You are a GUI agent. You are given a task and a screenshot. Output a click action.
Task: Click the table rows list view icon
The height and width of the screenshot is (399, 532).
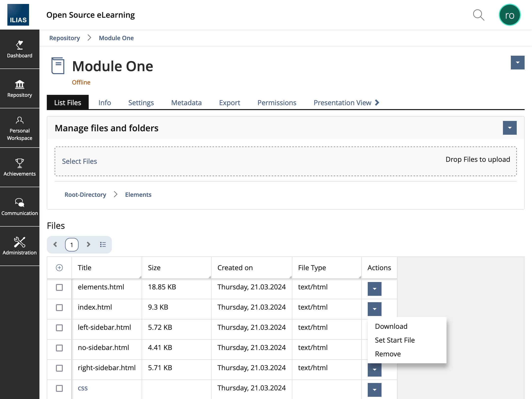coord(103,245)
